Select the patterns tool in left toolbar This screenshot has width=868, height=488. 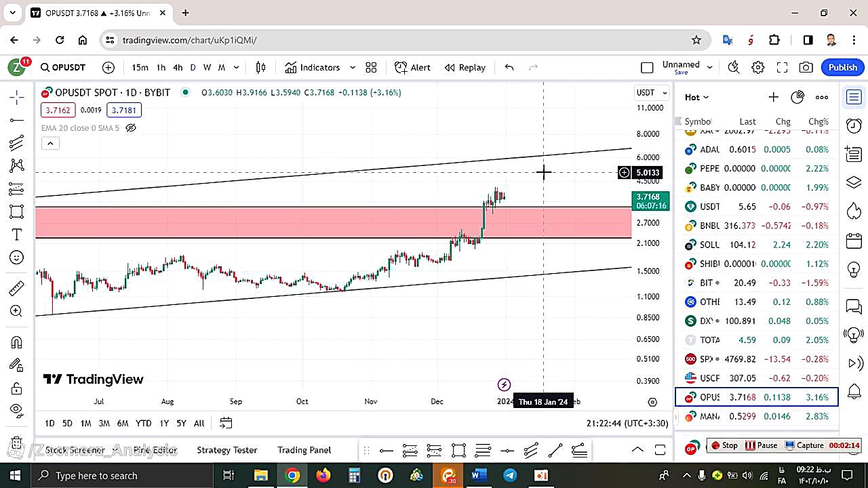[x=17, y=165]
